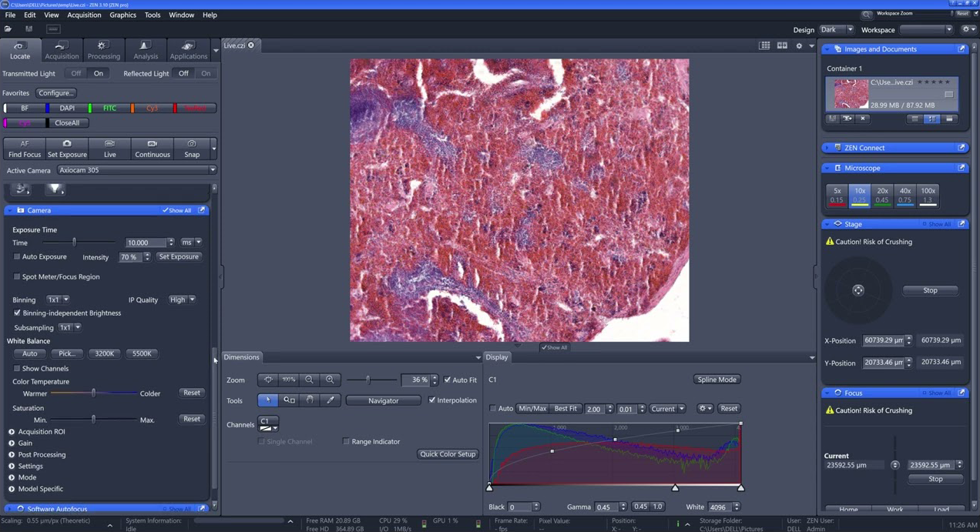Switch to the Analysis tab
Viewport: 980px width, 532px height.
(146, 51)
